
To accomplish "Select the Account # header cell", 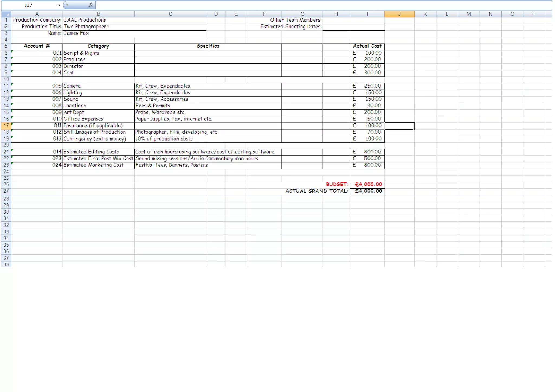I will (37, 46).
